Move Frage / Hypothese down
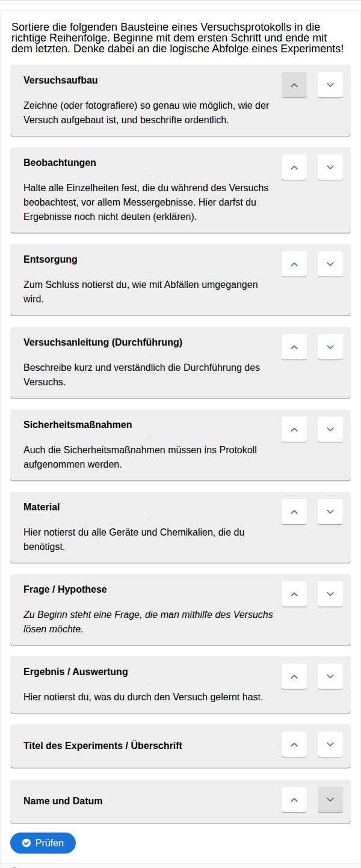This screenshot has height=868, width=361. 330,594
